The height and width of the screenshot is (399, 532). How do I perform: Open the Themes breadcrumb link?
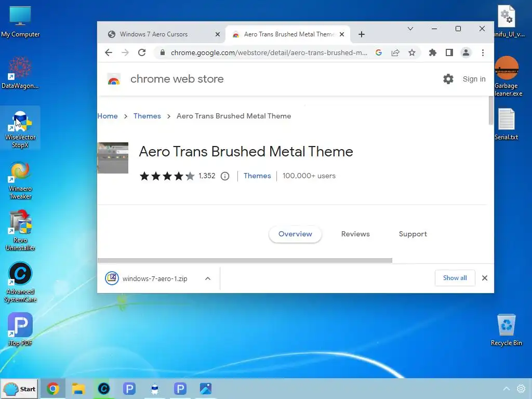147,116
